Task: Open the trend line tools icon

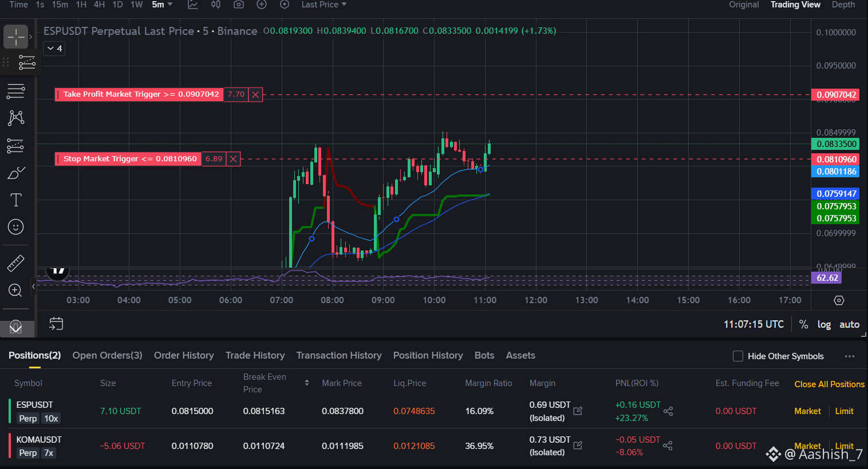Action: (16, 90)
